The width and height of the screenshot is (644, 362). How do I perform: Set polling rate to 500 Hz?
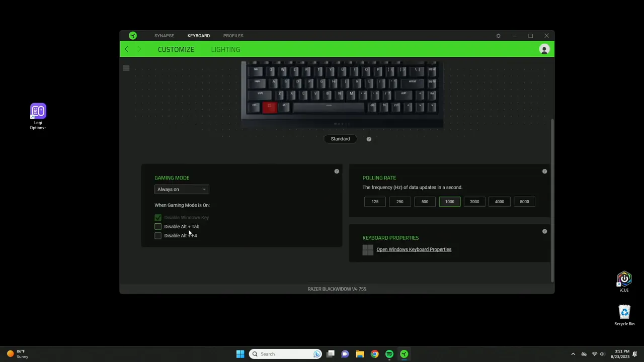tap(425, 202)
